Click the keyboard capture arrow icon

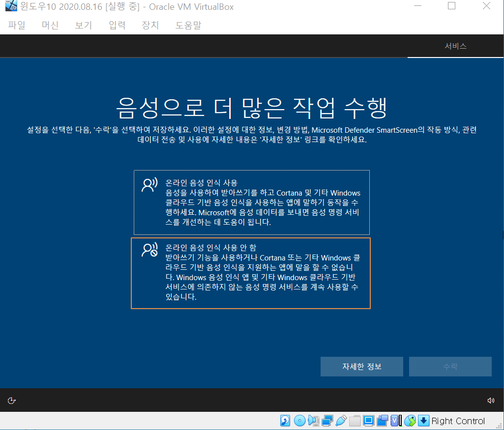pos(424,421)
